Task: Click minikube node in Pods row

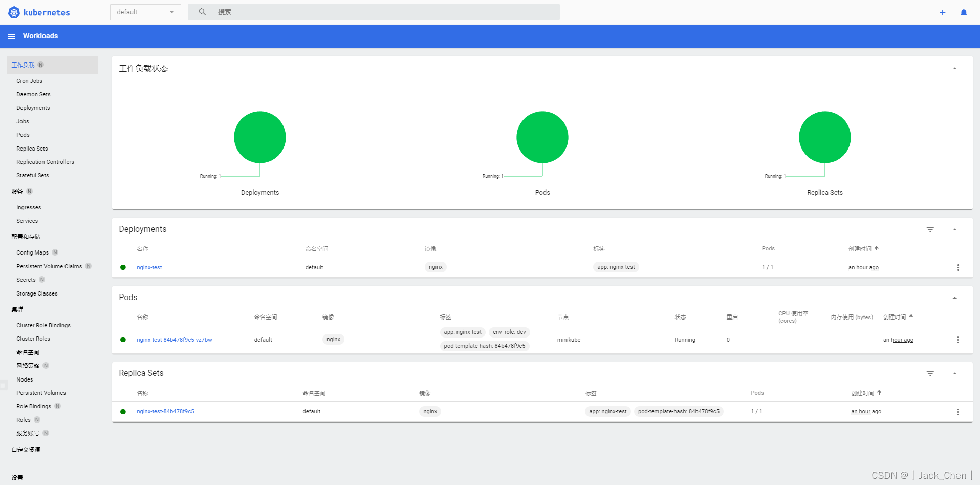Action: 569,340
